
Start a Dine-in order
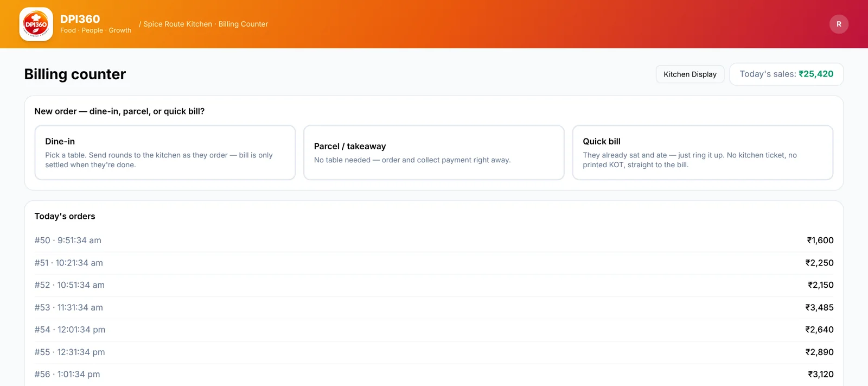pos(165,153)
